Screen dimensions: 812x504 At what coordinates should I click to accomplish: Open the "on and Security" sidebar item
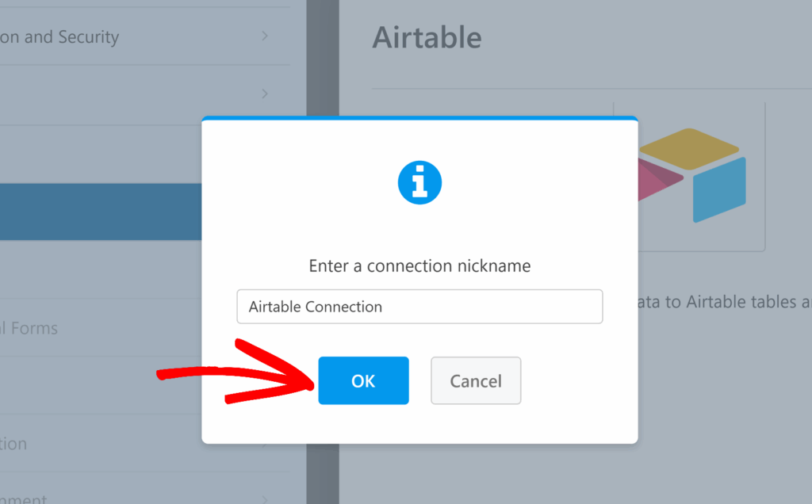pos(59,36)
